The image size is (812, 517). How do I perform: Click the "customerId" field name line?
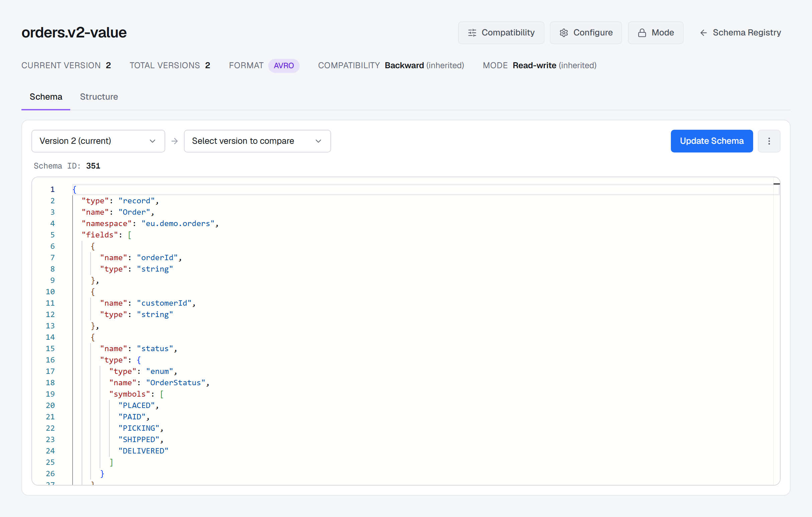tap(148, 303)
